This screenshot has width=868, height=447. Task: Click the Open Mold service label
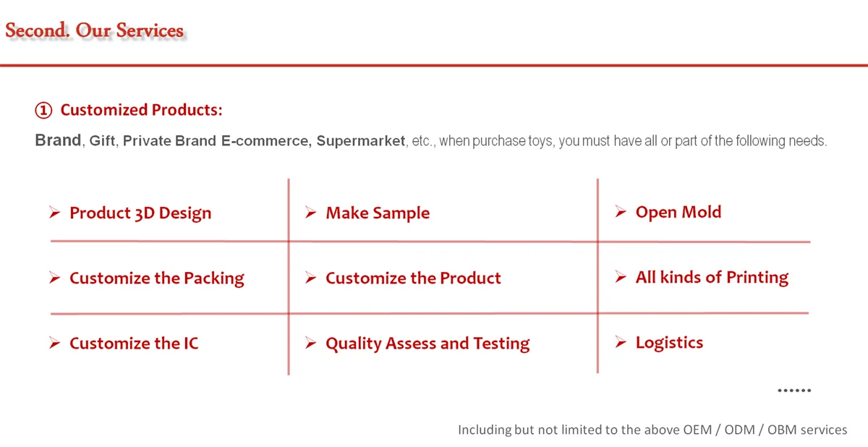[x=678, y=212]
